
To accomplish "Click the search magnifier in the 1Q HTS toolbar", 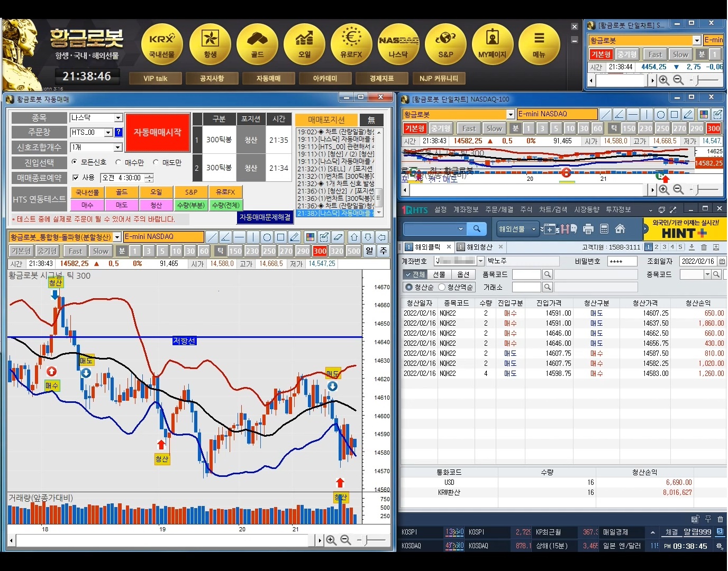I will 477,229.
